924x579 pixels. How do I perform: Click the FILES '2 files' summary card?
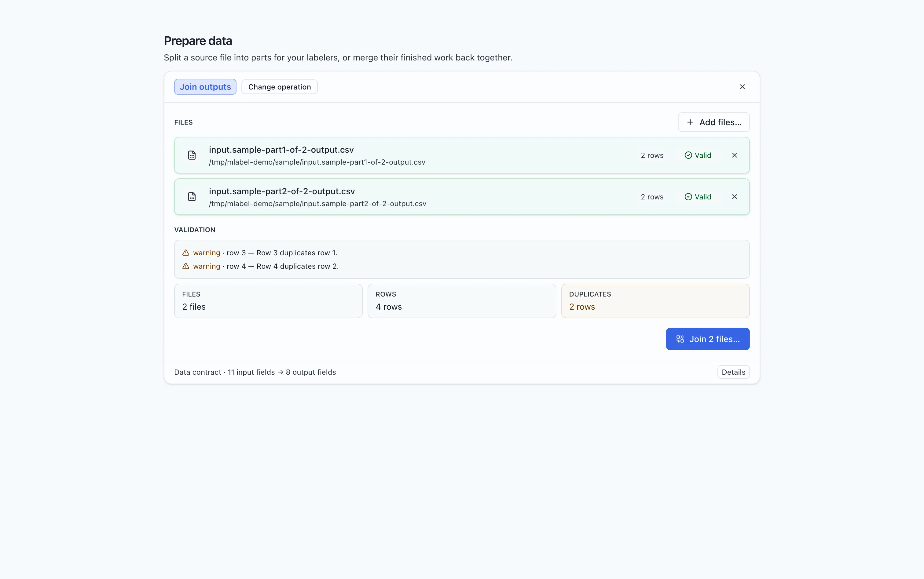click(x=268, y=301)
